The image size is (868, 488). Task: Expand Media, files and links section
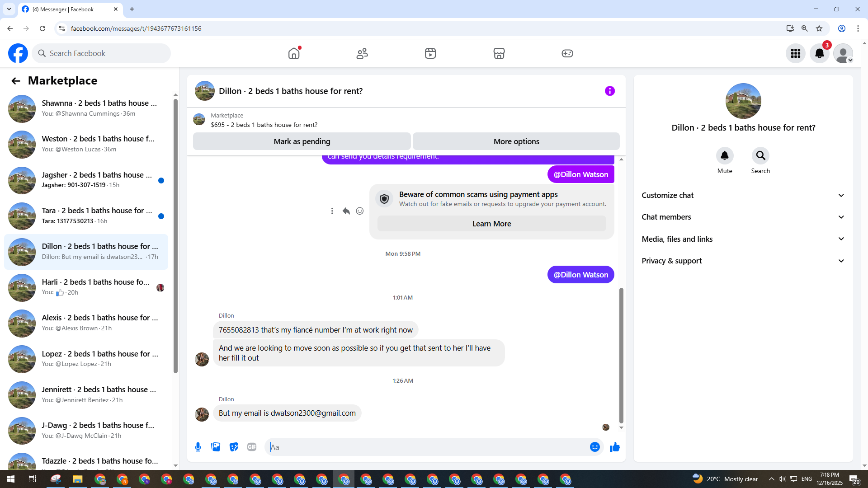tap(743, 239)
